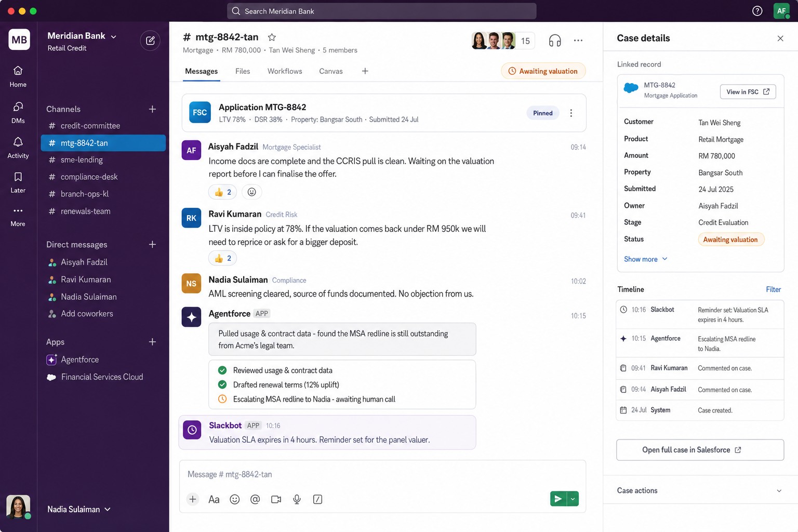Viewport: 798px width, 532px height.
Task: Open More in left rail
Action: click(18, 216)
